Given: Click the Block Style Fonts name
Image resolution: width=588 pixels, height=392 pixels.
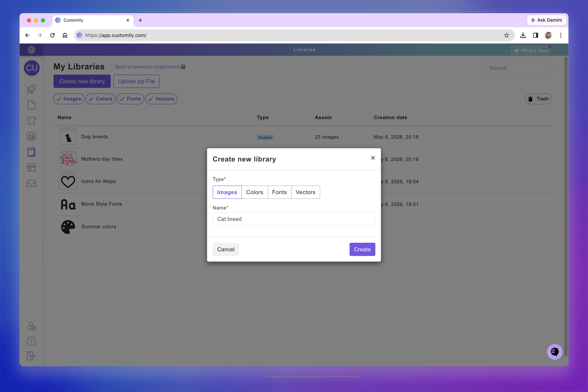Looking at the screenshot, I should [101, 204].
